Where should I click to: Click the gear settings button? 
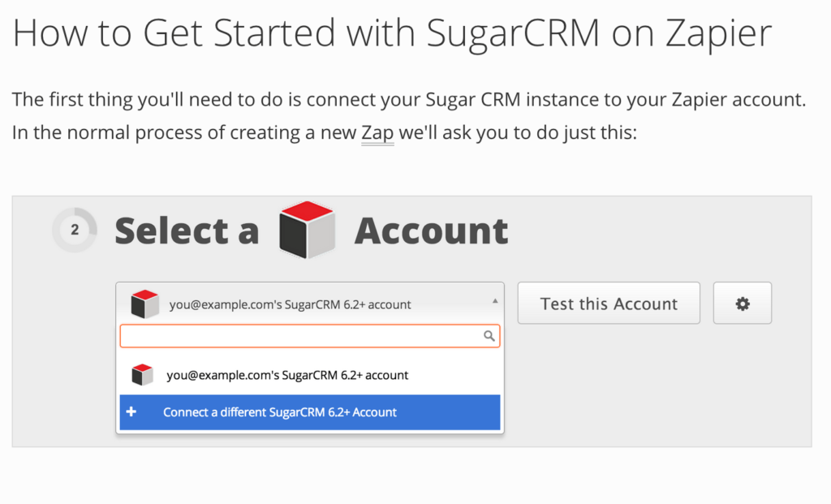(742, 304)
